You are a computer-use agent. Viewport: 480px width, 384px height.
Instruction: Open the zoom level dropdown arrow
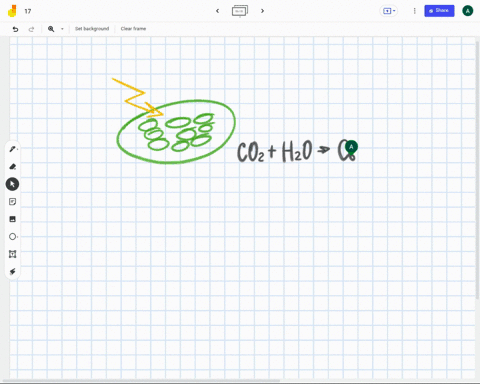pos(62,29)
